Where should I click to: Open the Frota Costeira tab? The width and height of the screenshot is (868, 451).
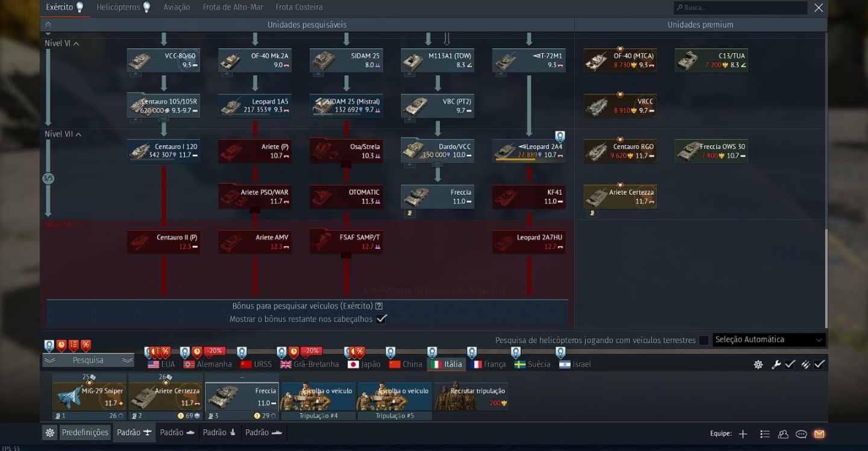299,7
